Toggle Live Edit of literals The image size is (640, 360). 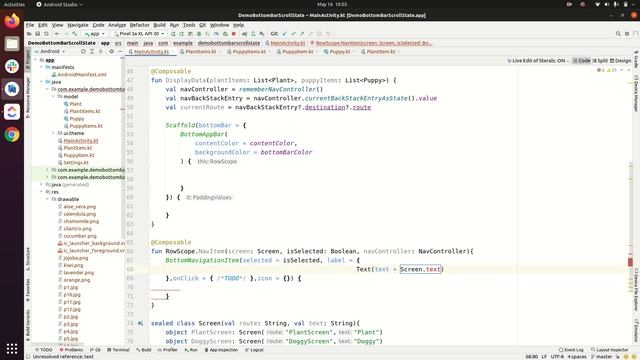pyautogui.click(x=537, y=60)
